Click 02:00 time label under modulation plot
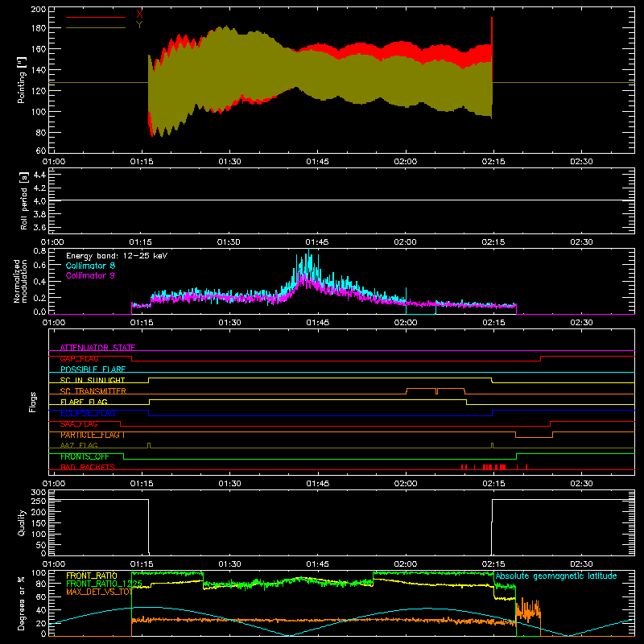Screen dimensions: 644x644 pos(406,323)
